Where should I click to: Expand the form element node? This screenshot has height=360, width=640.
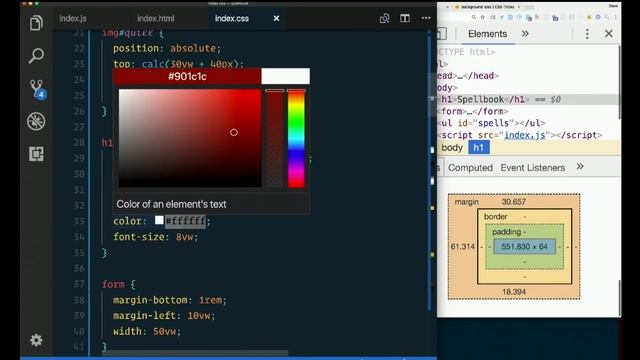pos(472,111)
